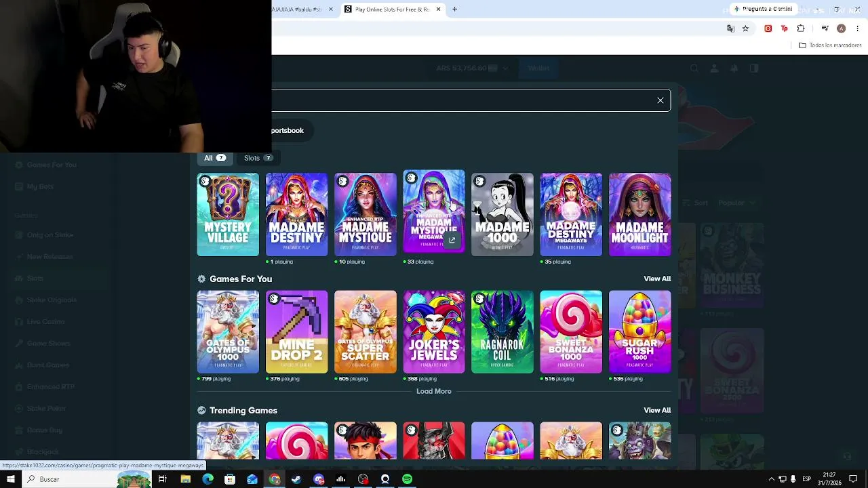
Task: Open the red-dot recorder taskbar app
Action: pyautogui.click(x=363, y=479)
